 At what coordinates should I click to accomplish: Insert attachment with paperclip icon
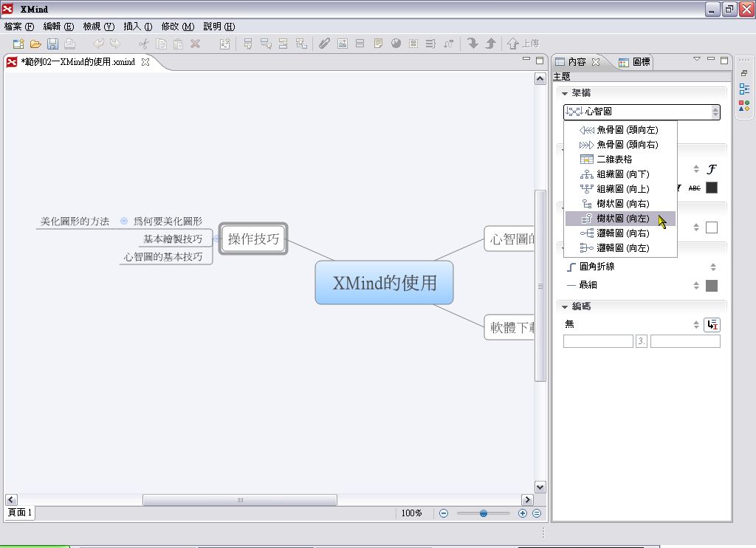(x=325, y=44)
